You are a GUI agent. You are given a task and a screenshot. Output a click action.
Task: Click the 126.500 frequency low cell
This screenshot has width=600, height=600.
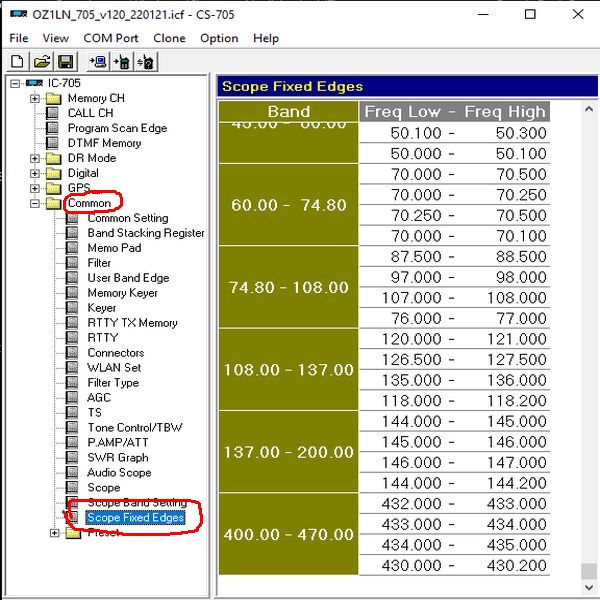[411, 359]
